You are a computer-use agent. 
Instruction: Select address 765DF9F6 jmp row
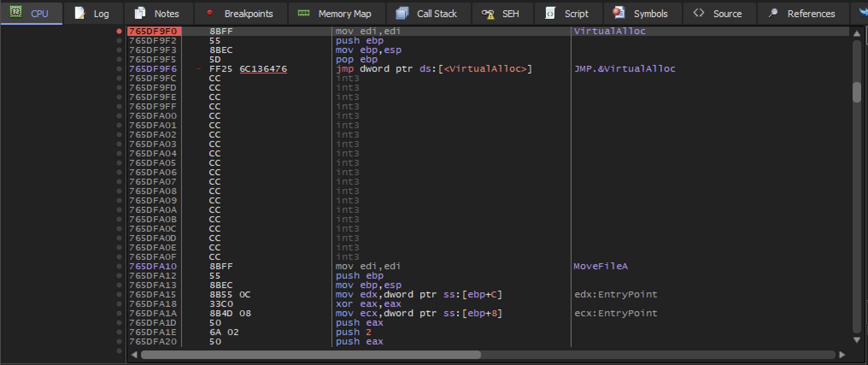click(x=153, y=69)
